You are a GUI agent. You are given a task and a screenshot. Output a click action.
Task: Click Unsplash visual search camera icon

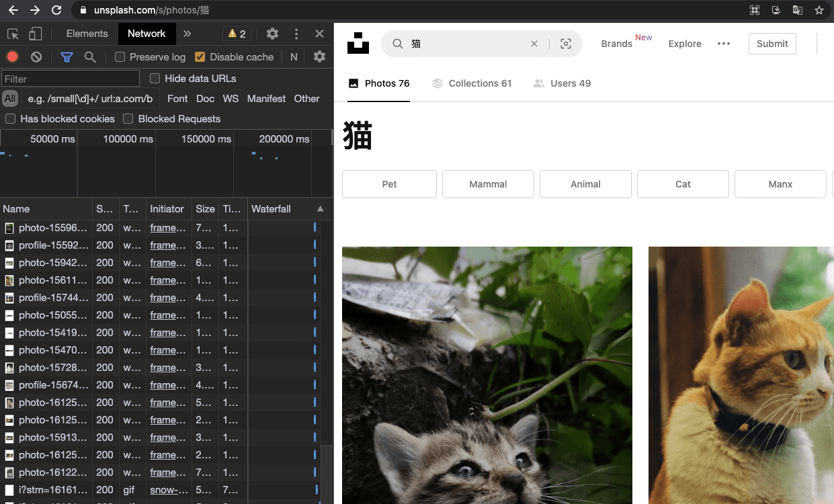[566, 44]
